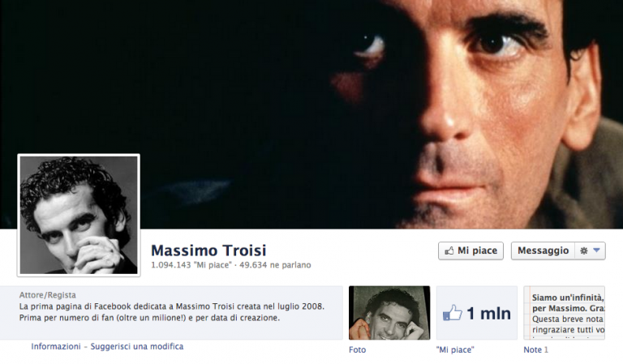
Task: Open the Foto thumbnail image
Action: [389, 313]
